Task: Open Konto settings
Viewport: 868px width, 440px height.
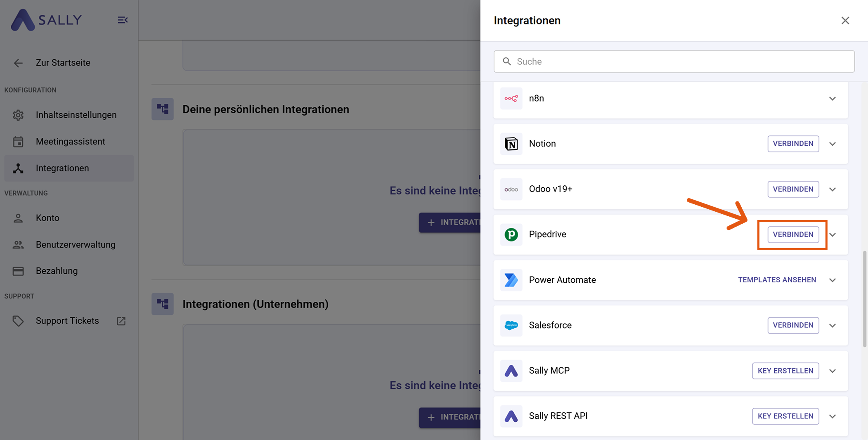Action: 69,218
